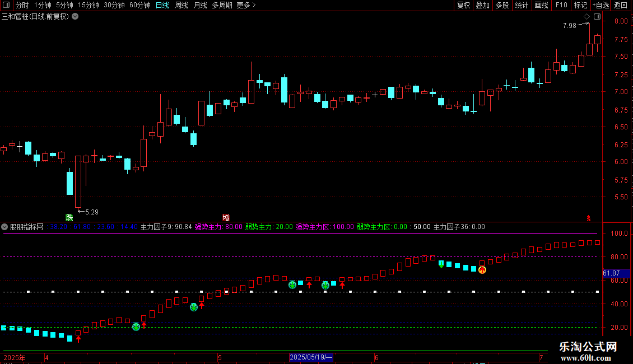
Task: Click the 2025/05/19 date label on timeline
Action: [x=311, y=357]
